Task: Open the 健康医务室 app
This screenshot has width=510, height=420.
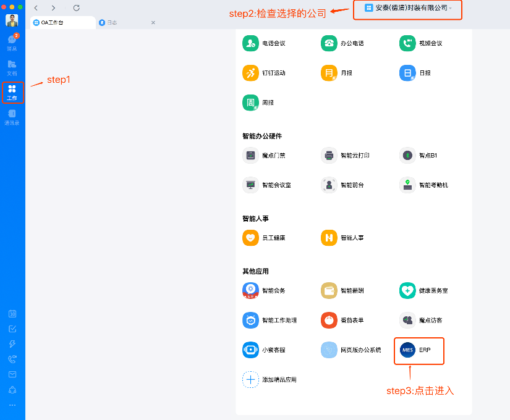Action: pos(407,290)
